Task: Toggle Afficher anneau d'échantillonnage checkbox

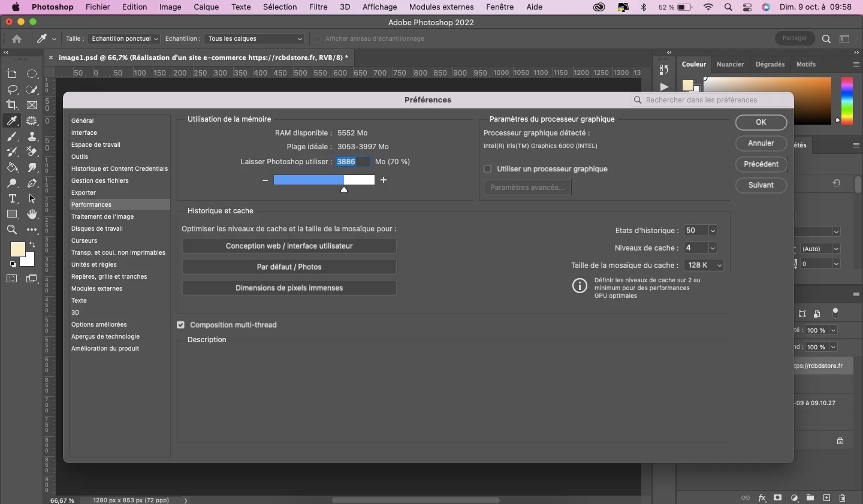Action: pyautogui.click(x=318, y=39)
